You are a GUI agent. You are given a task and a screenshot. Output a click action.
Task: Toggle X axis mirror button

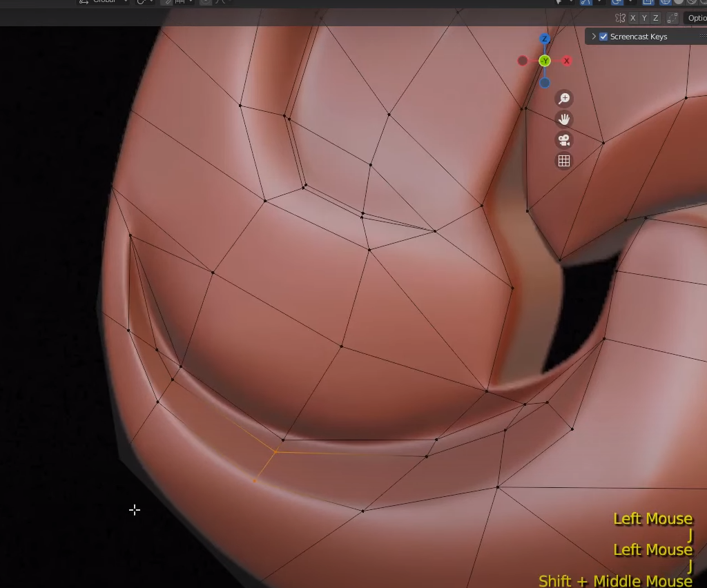pyautogui.click(x=633, y=18)
